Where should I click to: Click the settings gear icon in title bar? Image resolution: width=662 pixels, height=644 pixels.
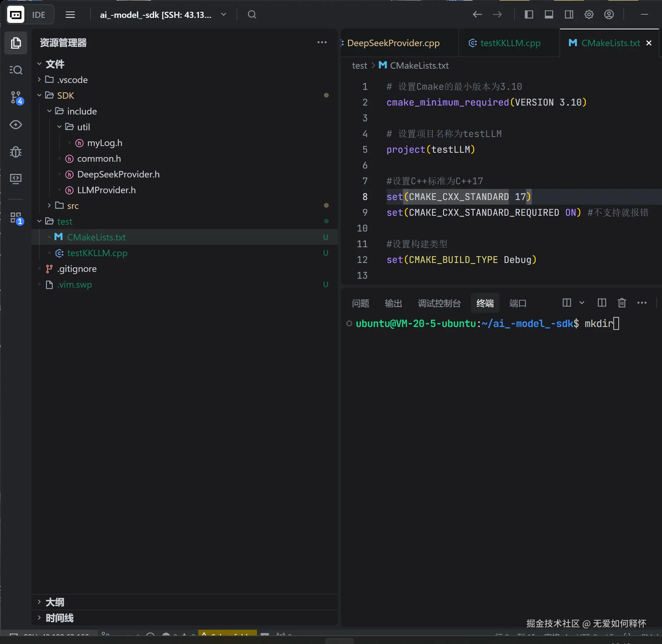[x=589, y=15]
